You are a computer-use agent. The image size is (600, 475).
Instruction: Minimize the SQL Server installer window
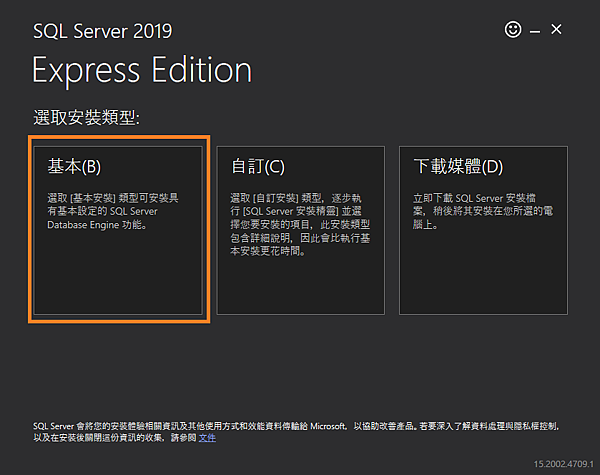point(535,32)
